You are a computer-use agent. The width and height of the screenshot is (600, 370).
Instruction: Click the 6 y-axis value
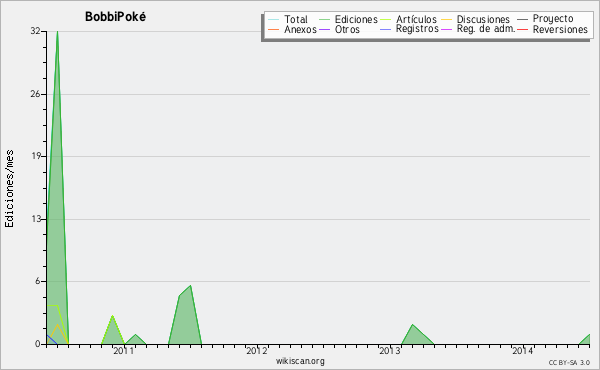[x=38, y=281]
